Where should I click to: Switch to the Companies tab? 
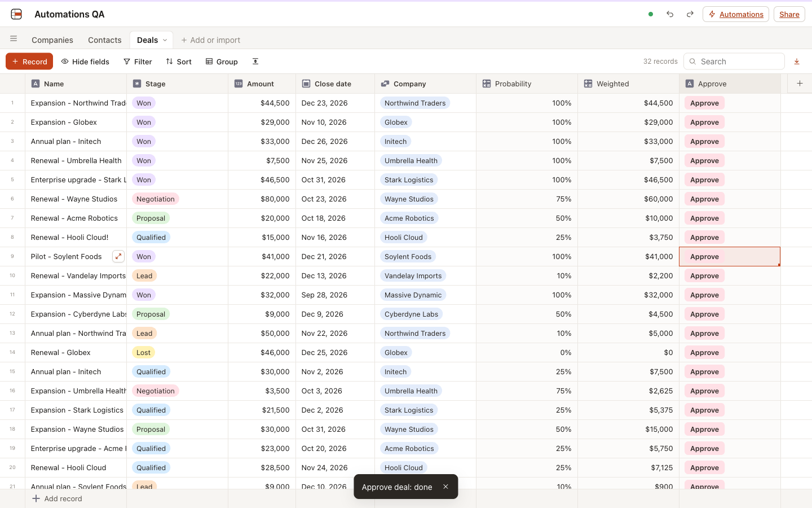[52, 40]
